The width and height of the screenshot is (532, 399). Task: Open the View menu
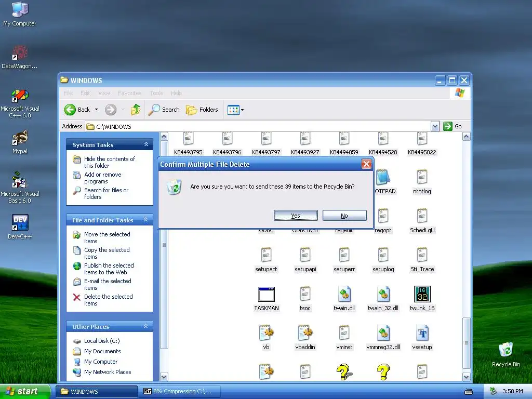pyautogui.click(x=104, y=93)
